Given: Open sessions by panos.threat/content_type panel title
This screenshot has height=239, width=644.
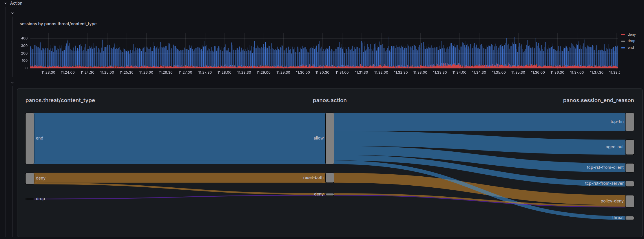Looking at the screenshot, I should (58, 24).
